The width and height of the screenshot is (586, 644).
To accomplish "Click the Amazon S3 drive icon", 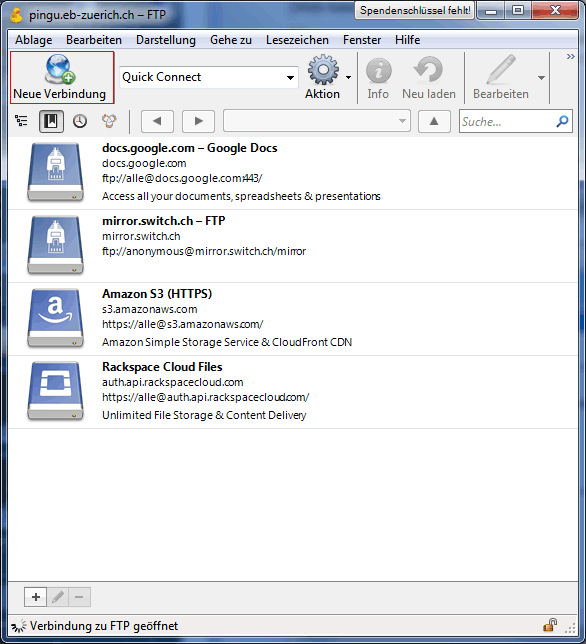I will (55, 318).
